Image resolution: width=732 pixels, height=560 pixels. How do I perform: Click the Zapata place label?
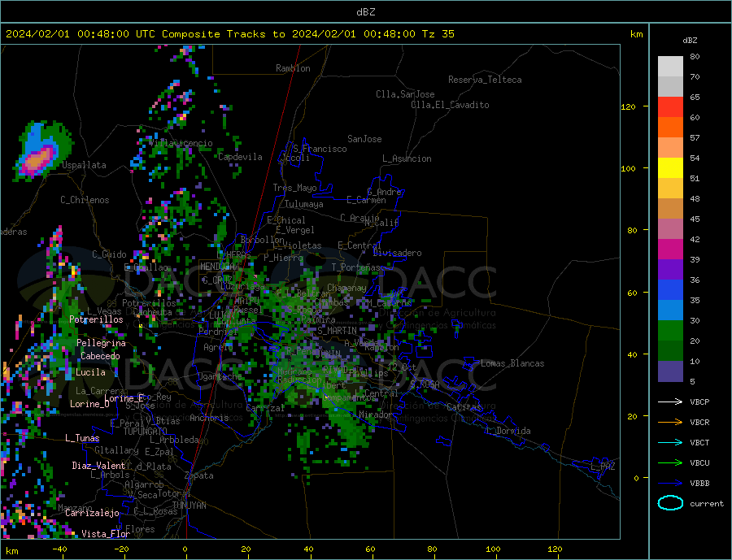pos(199,475)
